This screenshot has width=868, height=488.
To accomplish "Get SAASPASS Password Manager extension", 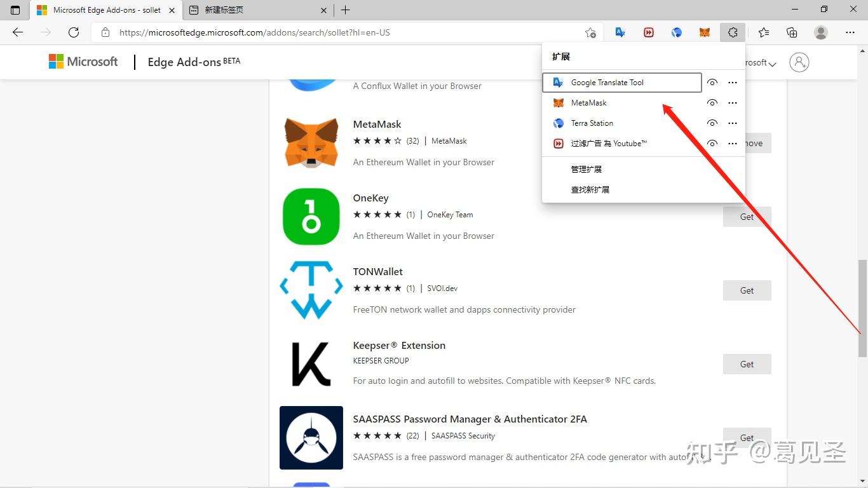I will (x=747, y=438).
